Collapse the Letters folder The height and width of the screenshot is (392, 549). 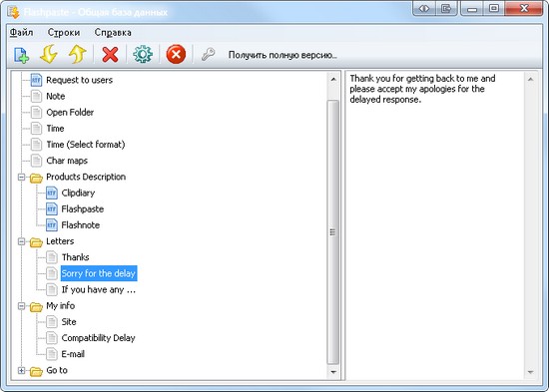coord(21,241)
